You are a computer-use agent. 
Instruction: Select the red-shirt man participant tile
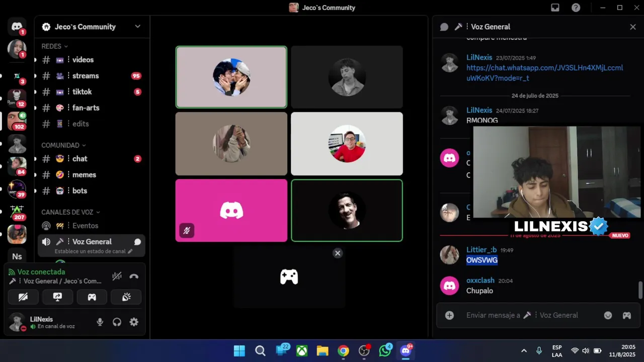pos(347,143)
